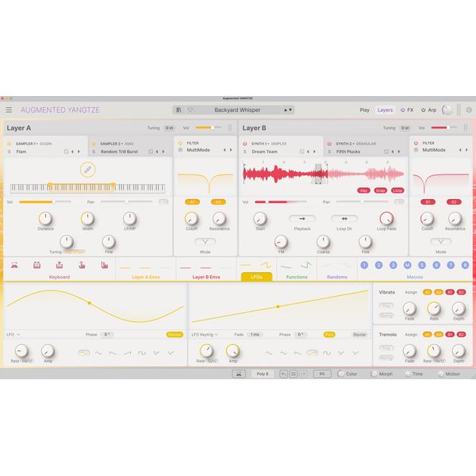This screenshot has width=476, height=476.
Task: Toggle Bipolar on the first LFO
Action: point(175,335)
